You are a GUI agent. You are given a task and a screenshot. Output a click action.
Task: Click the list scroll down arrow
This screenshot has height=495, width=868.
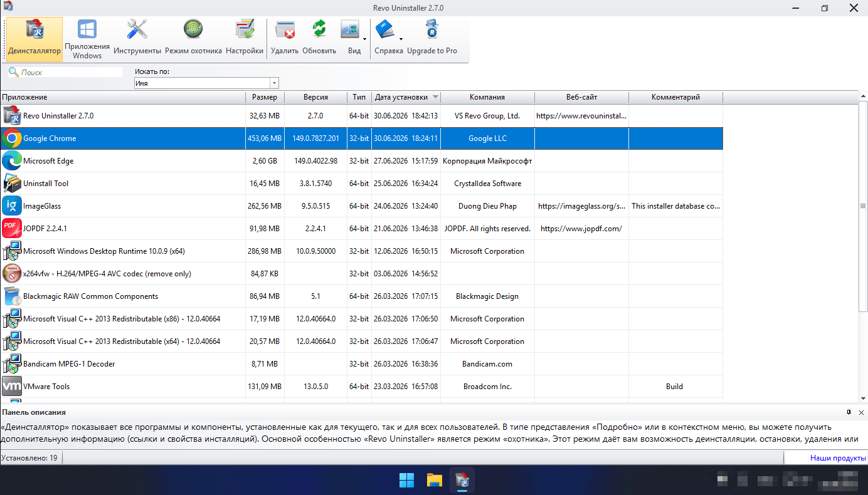[863, 398]
